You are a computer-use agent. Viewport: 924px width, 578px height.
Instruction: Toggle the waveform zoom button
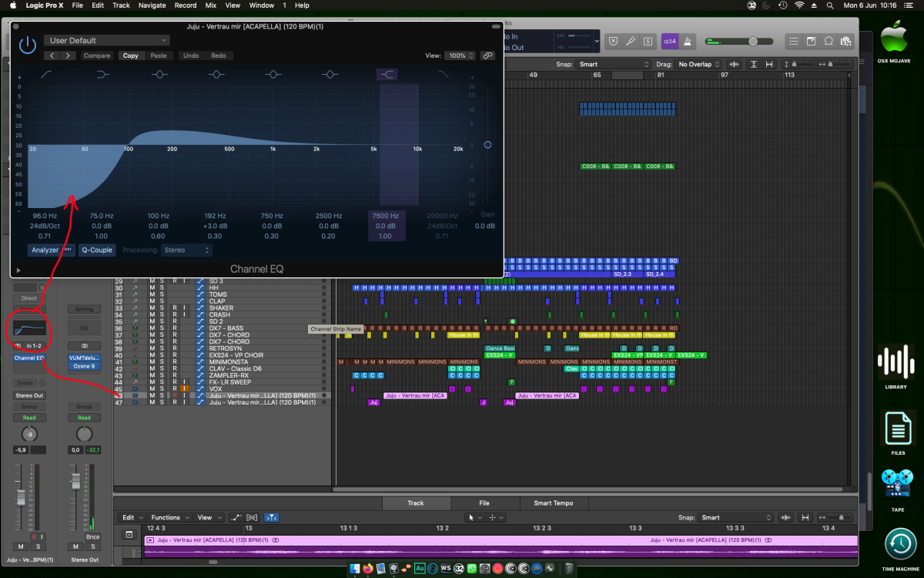735,65
